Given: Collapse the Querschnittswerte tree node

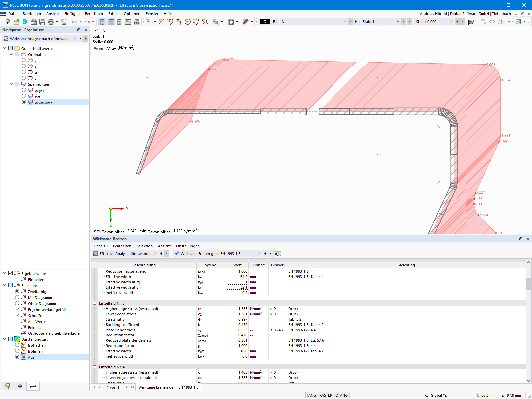Looking at the screenshot, I should 4,48.
